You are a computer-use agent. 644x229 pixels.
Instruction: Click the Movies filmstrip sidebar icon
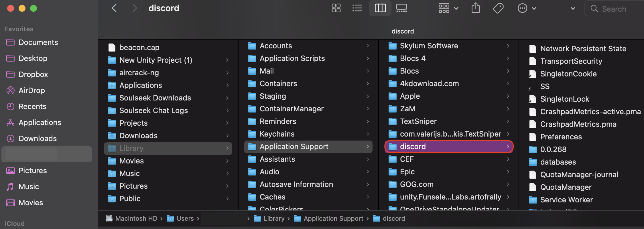click(11, 203)
